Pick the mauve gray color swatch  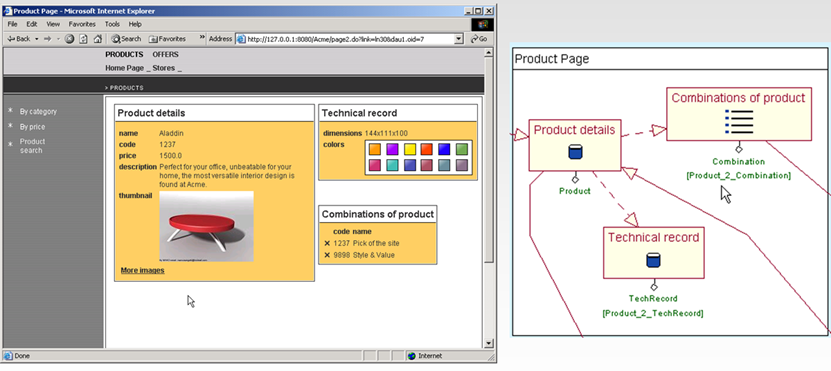point(462,165)
